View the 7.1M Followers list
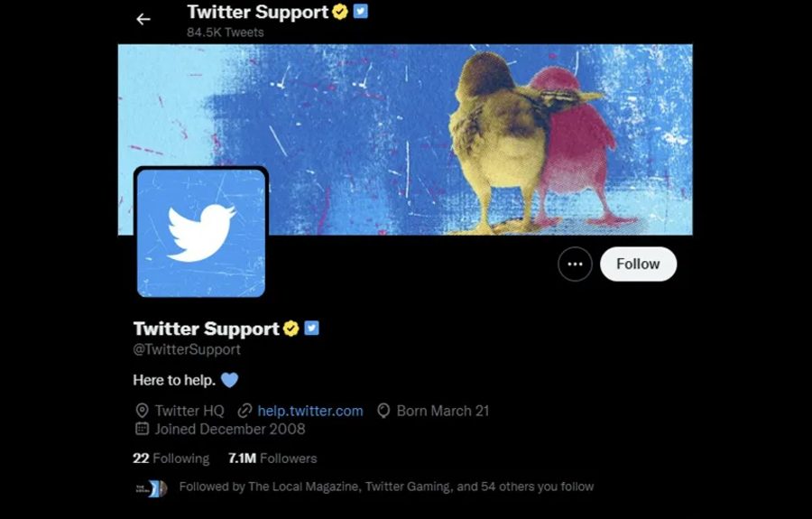 tap(272, 459)
